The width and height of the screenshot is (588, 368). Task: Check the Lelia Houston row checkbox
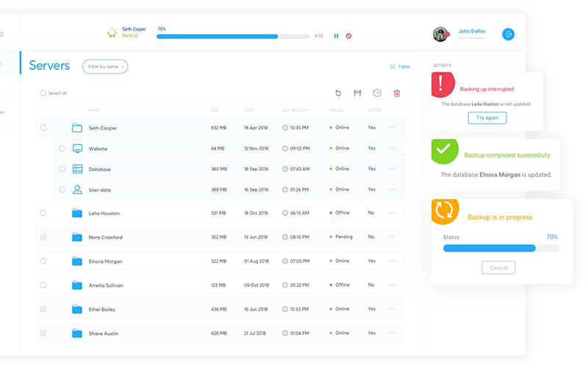[43, 213]
